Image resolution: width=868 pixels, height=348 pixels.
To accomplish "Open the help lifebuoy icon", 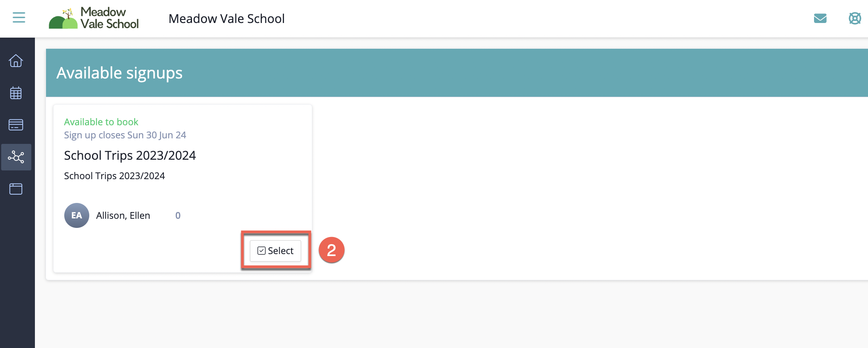I will point(855,18).
